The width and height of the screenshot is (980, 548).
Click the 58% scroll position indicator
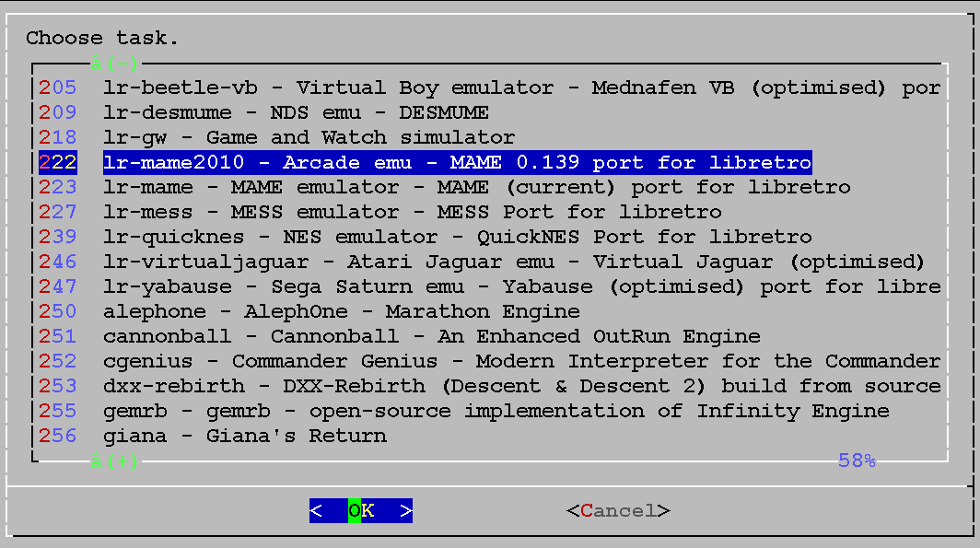[x=856, y=461]
